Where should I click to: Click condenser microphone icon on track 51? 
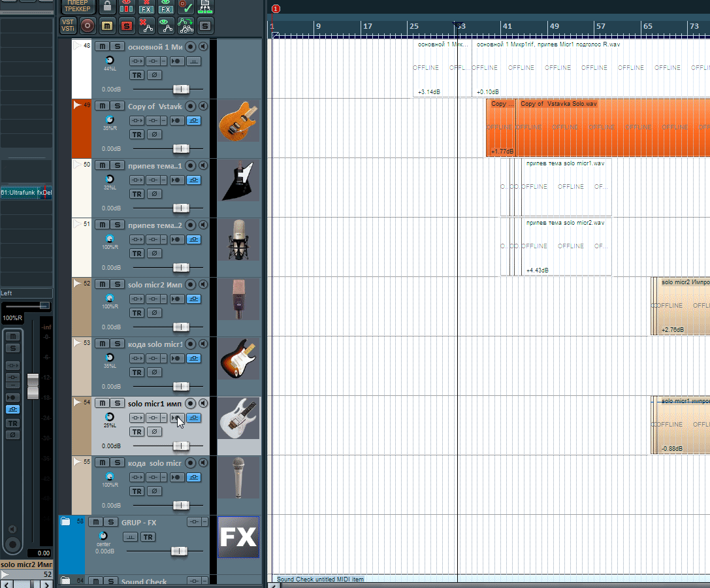coord(238,240)
